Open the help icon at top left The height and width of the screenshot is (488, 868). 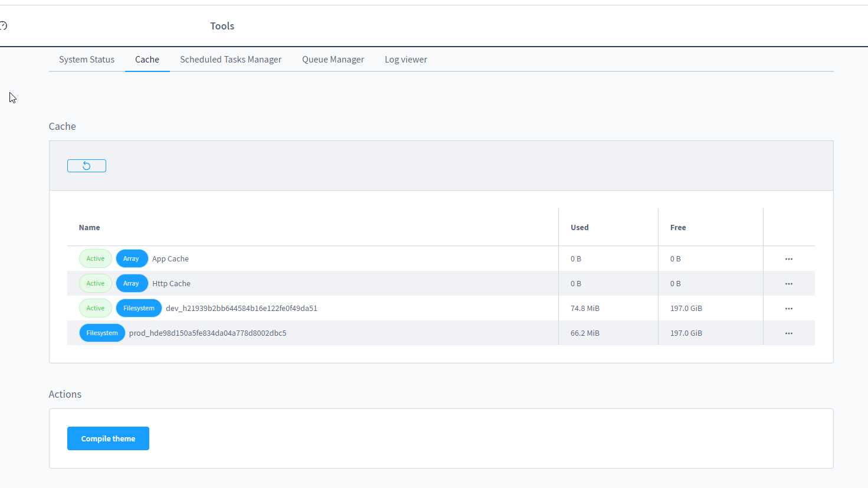(3, 25)
